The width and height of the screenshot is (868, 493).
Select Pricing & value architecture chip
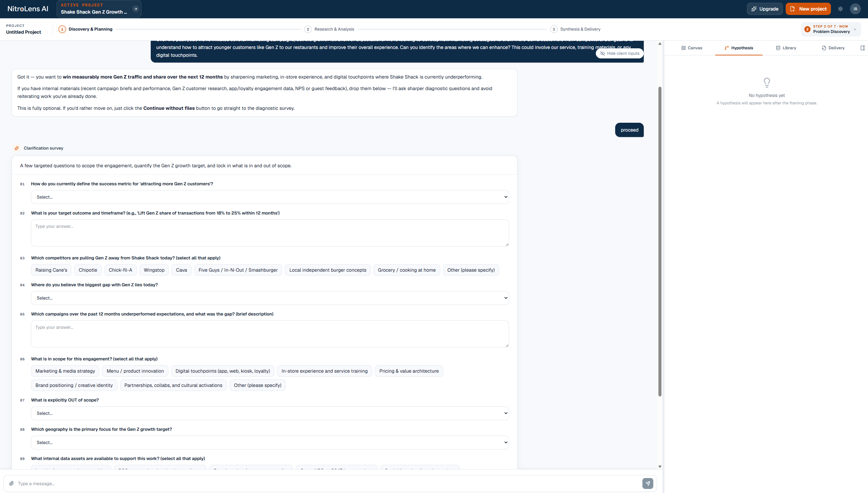(409, 371)
